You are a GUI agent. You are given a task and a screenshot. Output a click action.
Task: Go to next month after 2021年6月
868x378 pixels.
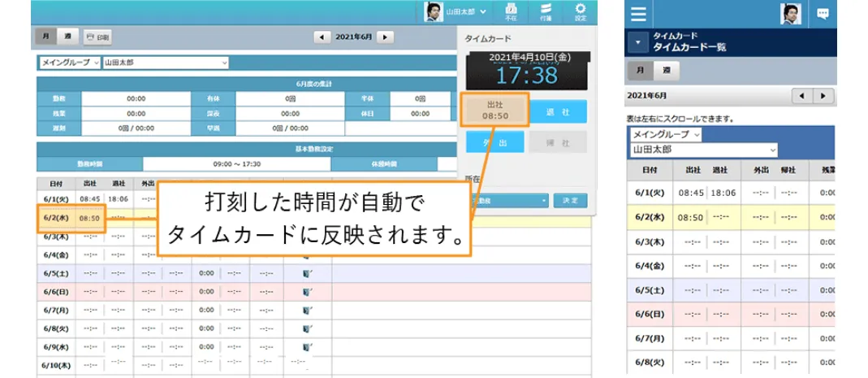pyautogui.click(x=385, y=37)
